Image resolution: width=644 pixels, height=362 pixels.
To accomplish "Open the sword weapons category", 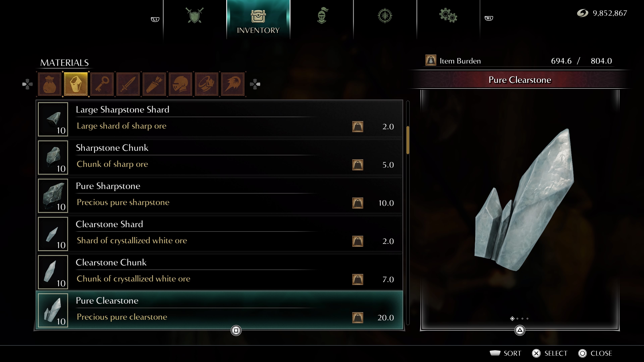I will tap(128, 84).
